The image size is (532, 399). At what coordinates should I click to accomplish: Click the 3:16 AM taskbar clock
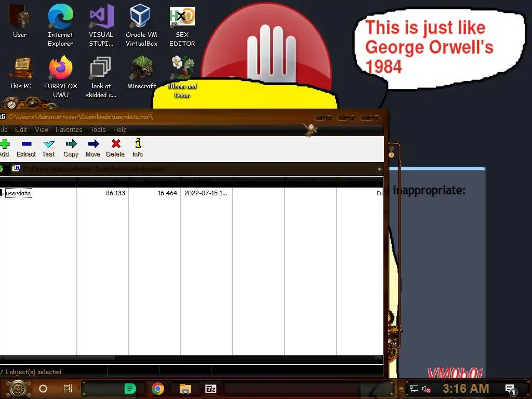[x=466, y=389]
